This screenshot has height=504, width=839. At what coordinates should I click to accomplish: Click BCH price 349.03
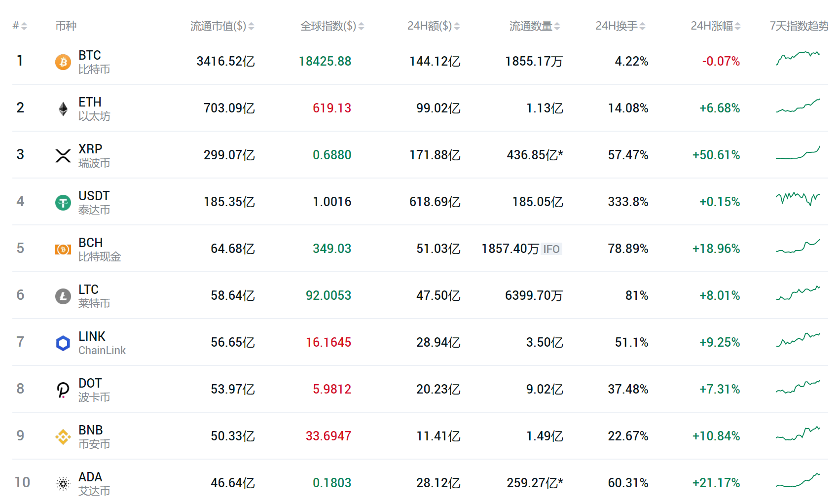(332, 249)
